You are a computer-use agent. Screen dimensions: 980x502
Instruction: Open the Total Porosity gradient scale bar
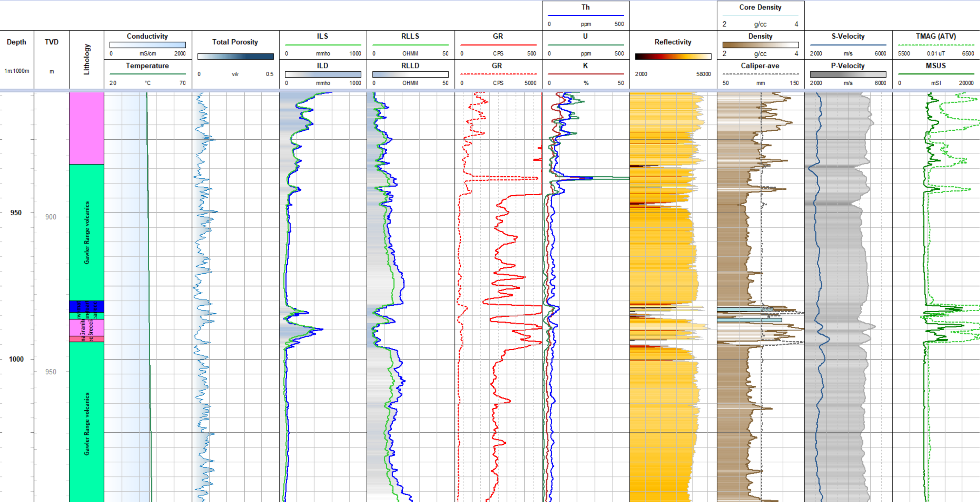coord(236,56)
